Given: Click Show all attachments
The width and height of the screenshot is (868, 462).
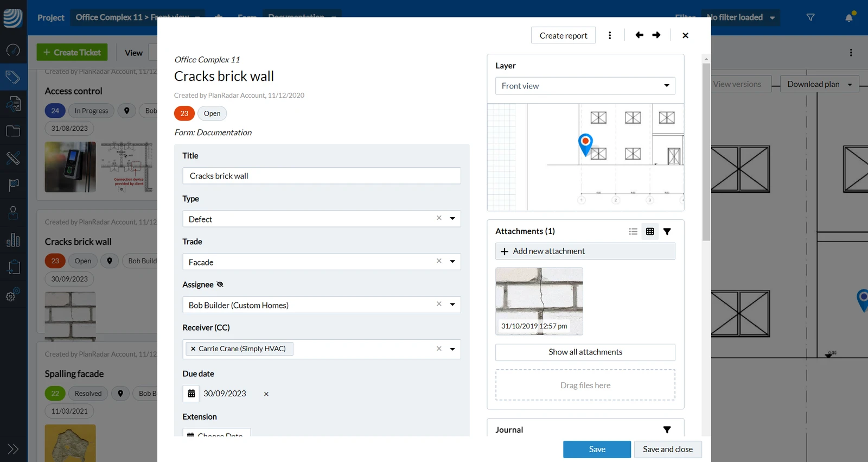Looking at the screenshot, I should tap(585, 352).
